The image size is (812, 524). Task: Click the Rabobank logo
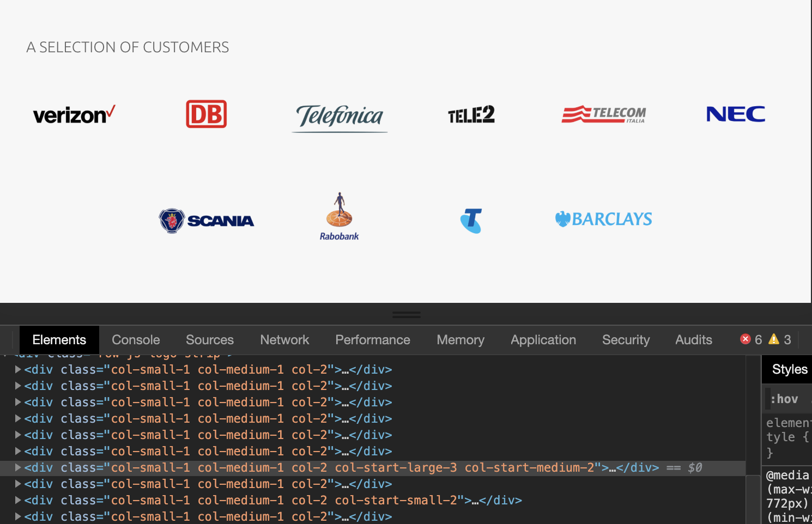tap(338, 216)
